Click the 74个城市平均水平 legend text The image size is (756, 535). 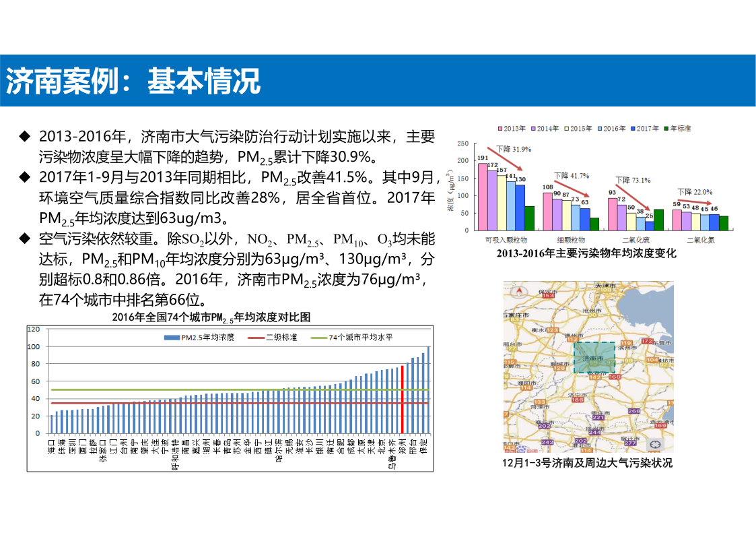click(x=361, y=337)
